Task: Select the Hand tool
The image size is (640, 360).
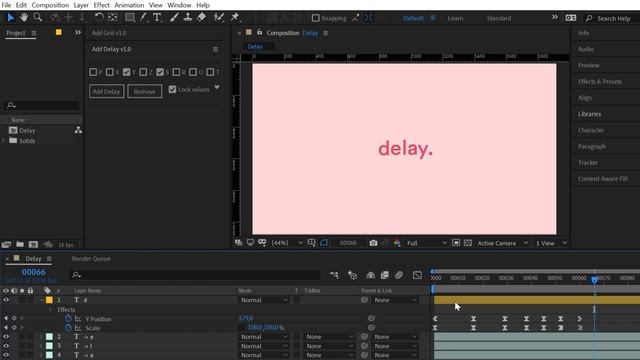Action: [24, 18]
